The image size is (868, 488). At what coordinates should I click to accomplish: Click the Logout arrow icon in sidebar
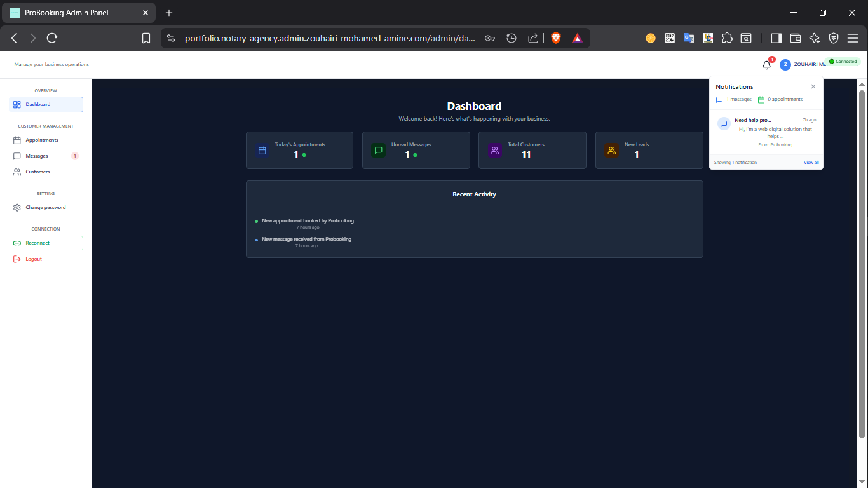click(x=16, y=259)
